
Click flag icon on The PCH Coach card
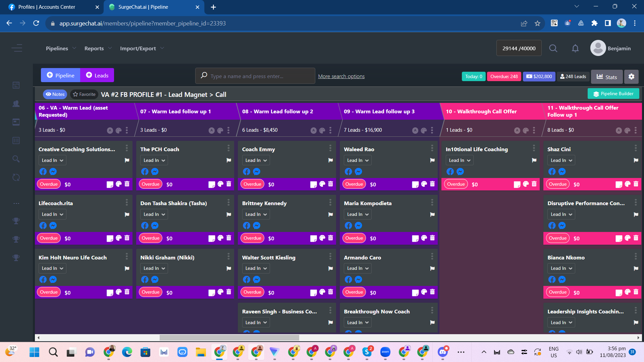tap(229, 160)
